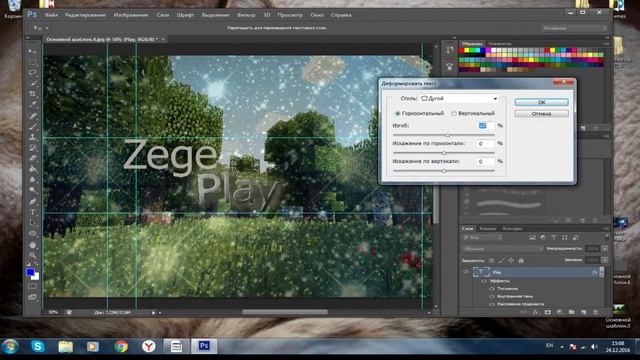640x360 pixels.
Task: Click the horizontal scrollbar under canvas
Action: point(284,312)
